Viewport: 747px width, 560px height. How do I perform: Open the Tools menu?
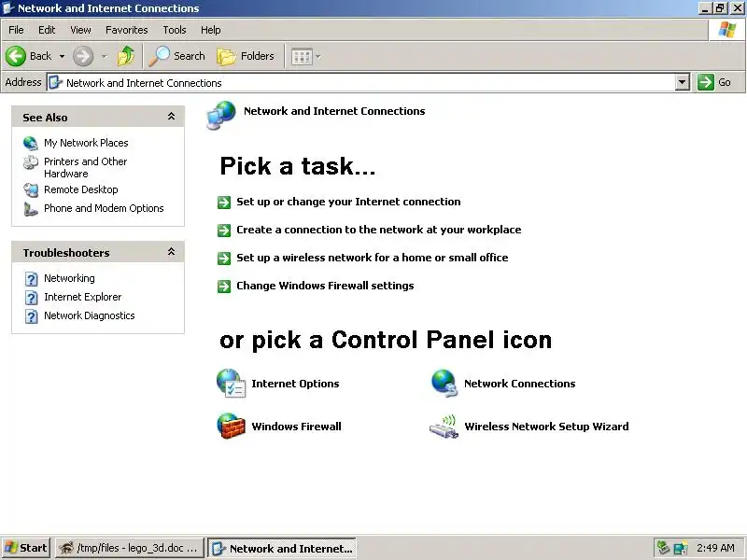pos(175,30)
